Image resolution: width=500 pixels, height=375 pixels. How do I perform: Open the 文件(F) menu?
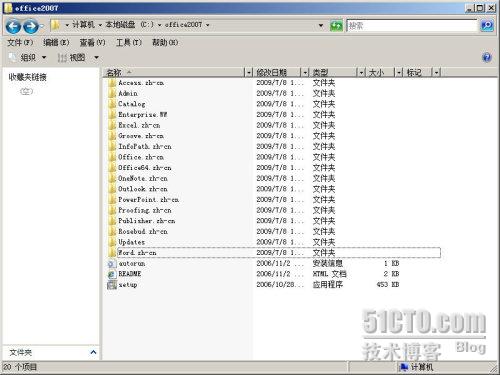(x=20, y=43)
